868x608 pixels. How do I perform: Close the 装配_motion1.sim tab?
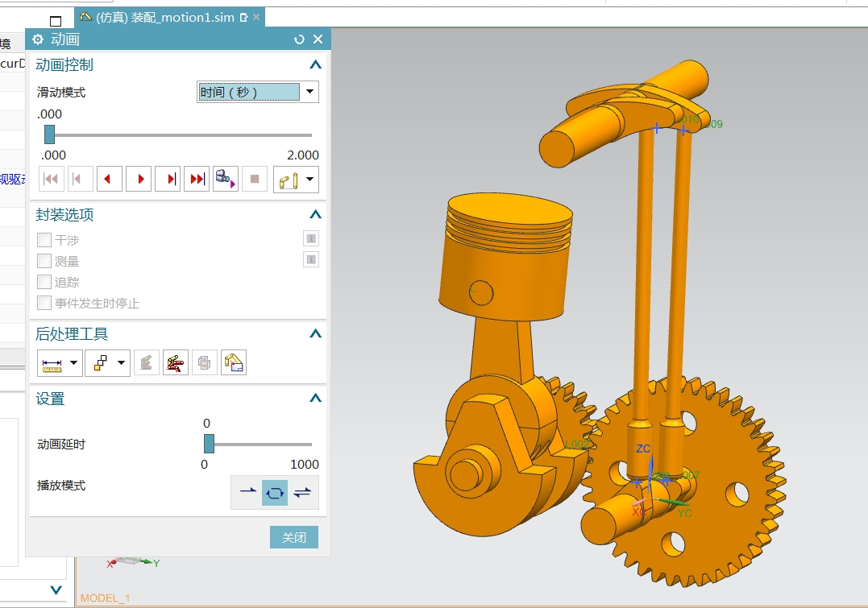click(x=256, y=17)
